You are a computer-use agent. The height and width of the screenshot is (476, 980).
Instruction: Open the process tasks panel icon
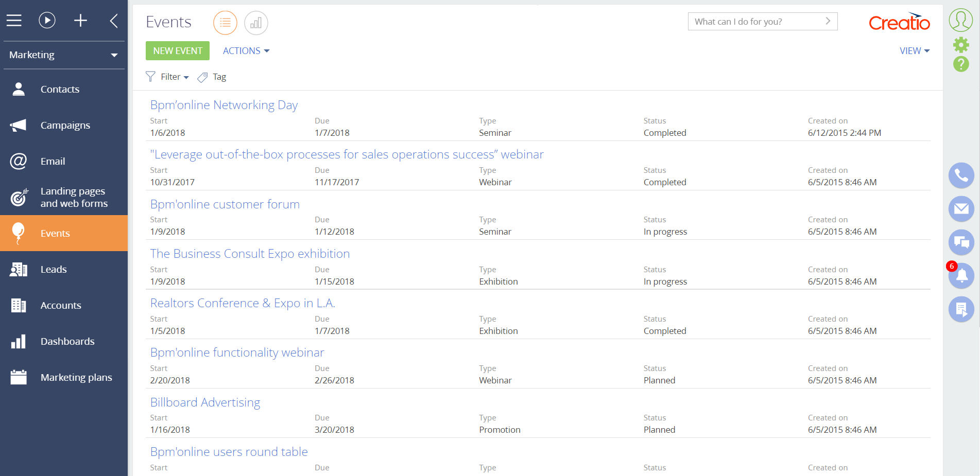point(961,309)
